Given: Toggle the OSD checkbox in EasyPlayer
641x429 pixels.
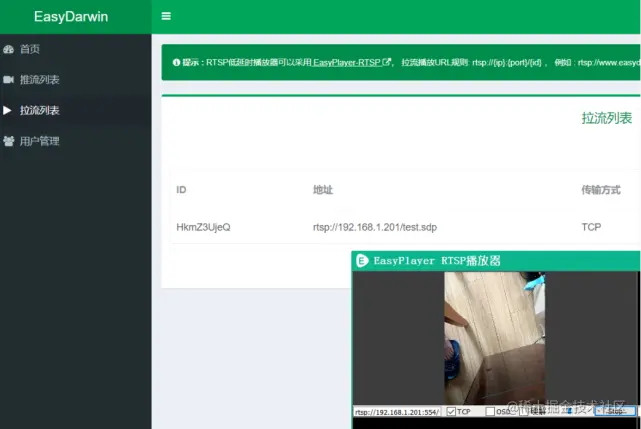Looking at the screenshot, I should (x=490, y=411).
